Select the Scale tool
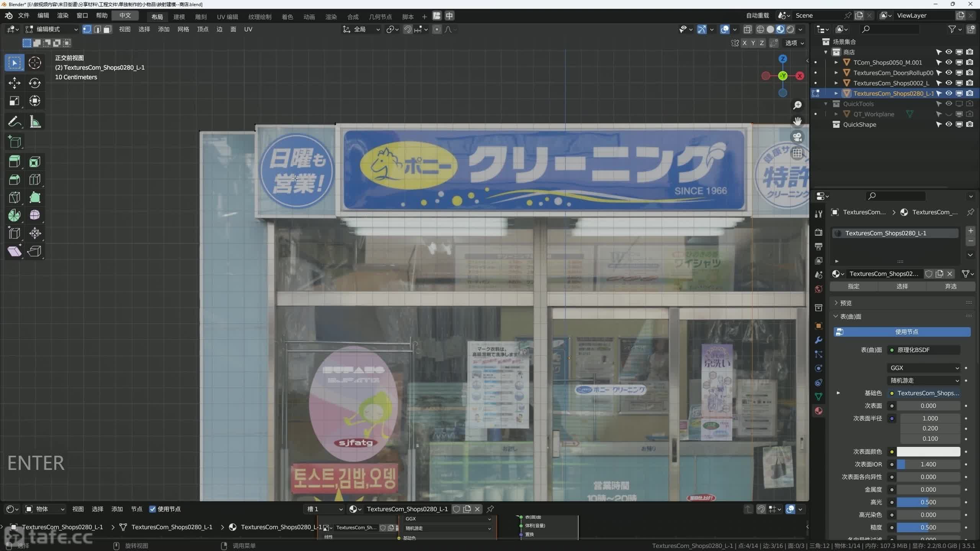Screen dimensions: 980x551 pos(15,101)
